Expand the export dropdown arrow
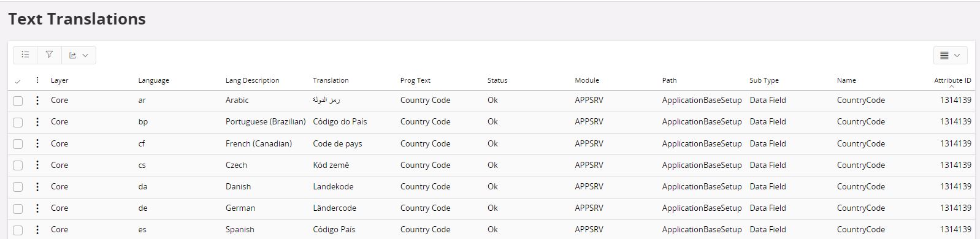980x239 pixels. tap(85, 55)
